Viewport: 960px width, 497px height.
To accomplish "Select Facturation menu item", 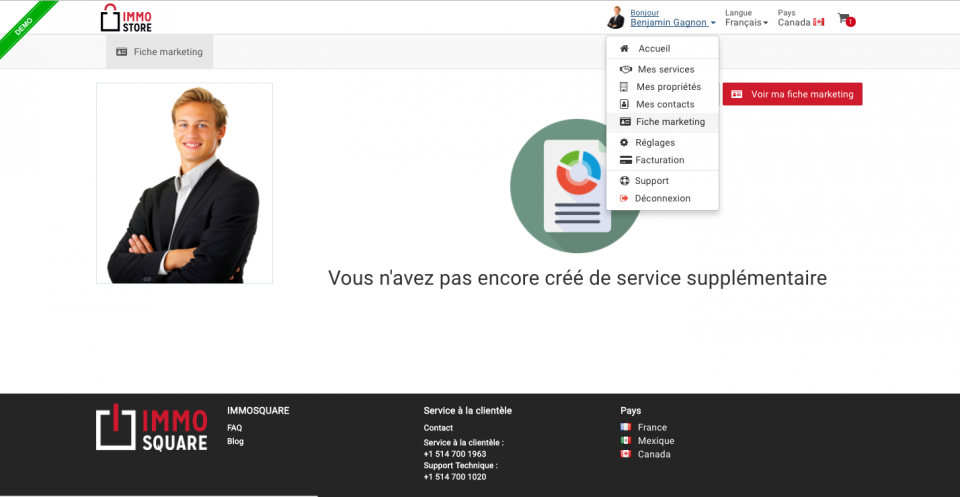I will coord(662,160).
